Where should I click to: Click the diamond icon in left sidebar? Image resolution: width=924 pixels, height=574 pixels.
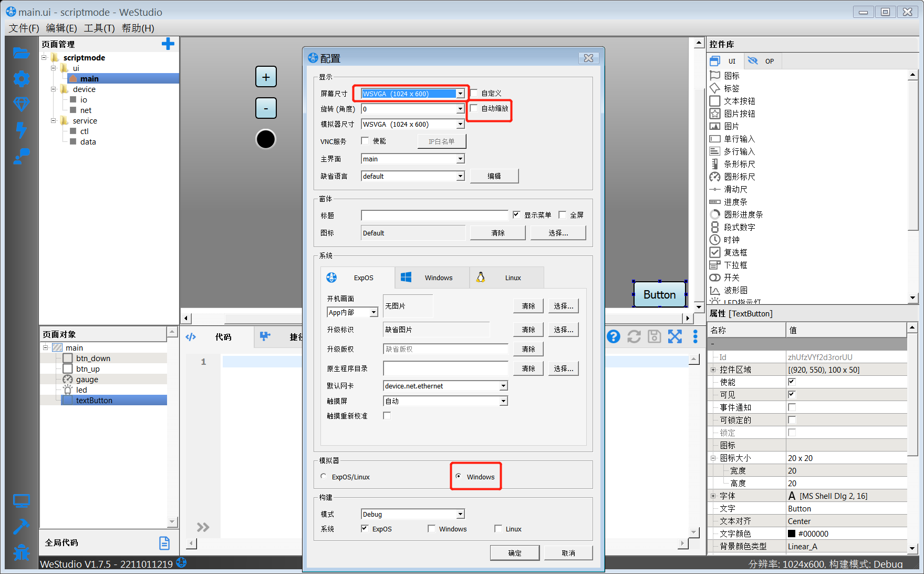[x=21, y=104]
